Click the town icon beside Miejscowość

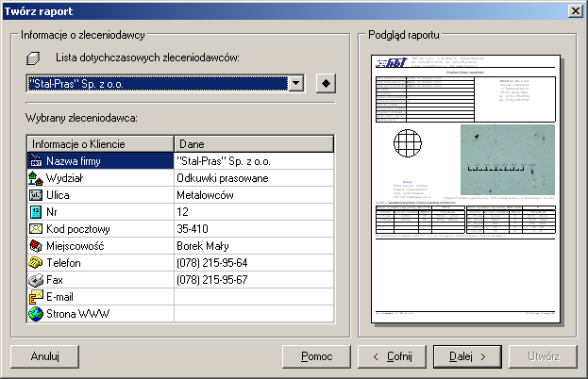(36, 246)
